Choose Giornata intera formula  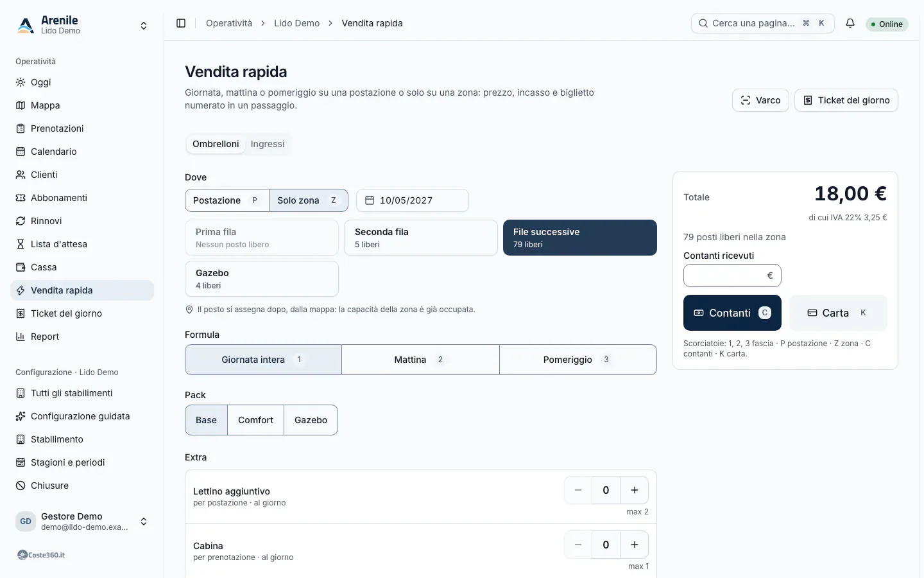(x=263, y=360)
